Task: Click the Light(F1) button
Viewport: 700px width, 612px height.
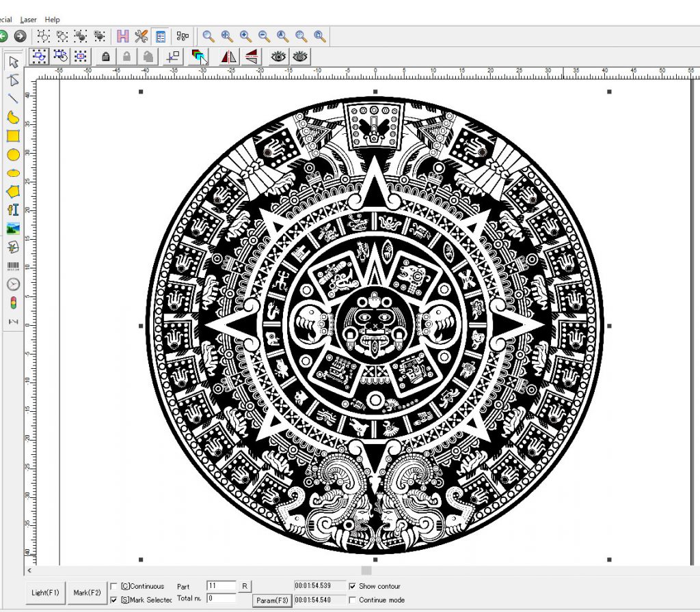Action: pyautogui.click(x=45, y=593)
